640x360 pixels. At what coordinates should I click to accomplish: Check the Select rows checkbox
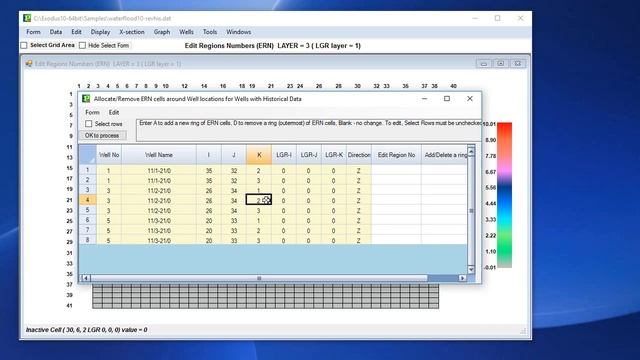click(x=89, y=123)
